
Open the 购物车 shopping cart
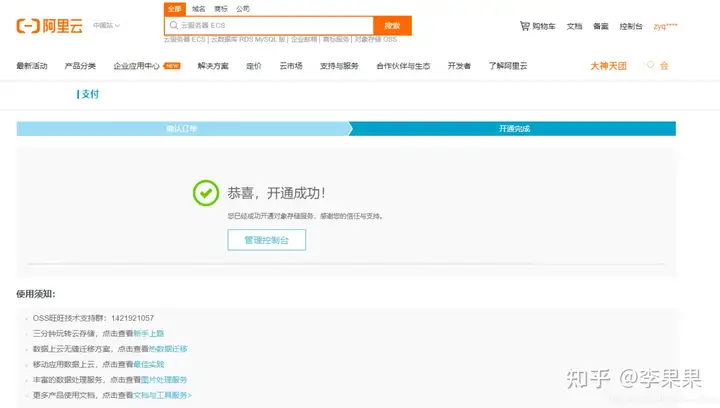(x=537, y=26)
